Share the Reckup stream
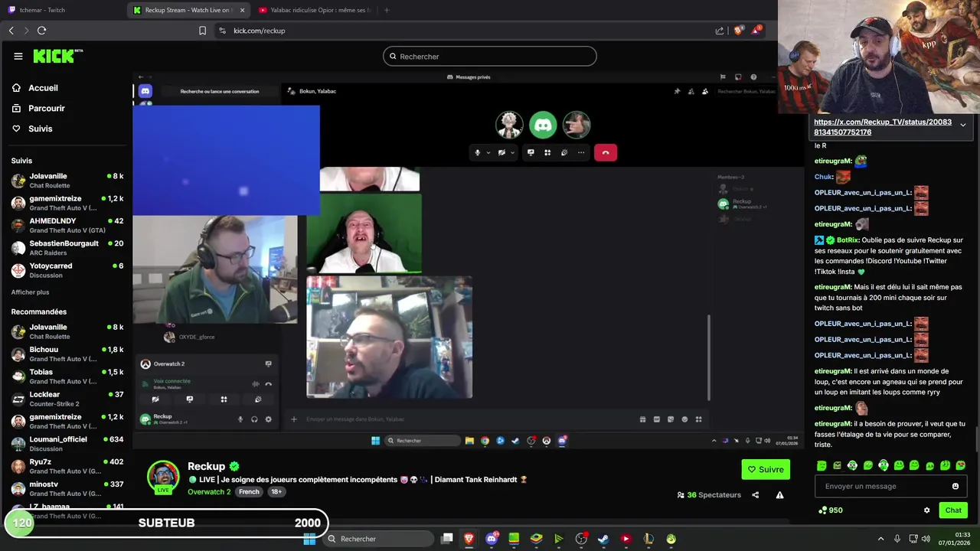The image size is (980, 551). (755, 495)
